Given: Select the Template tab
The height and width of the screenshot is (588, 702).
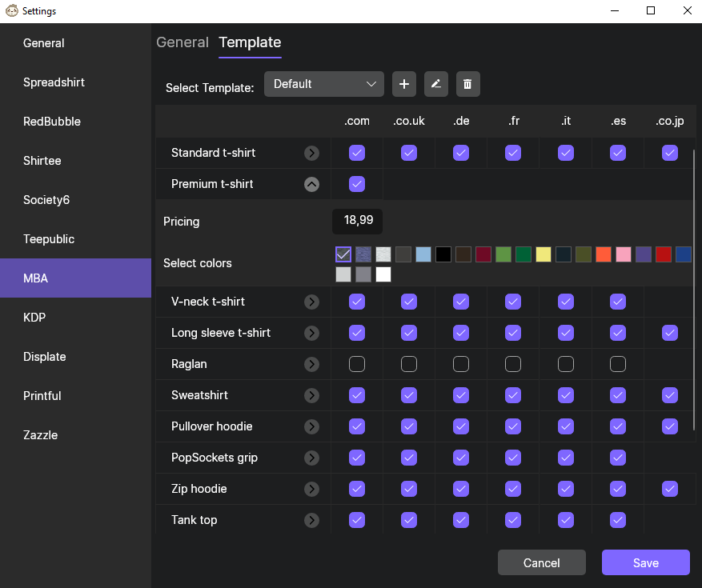Looking at the screenshot, I should click(250, 42).
